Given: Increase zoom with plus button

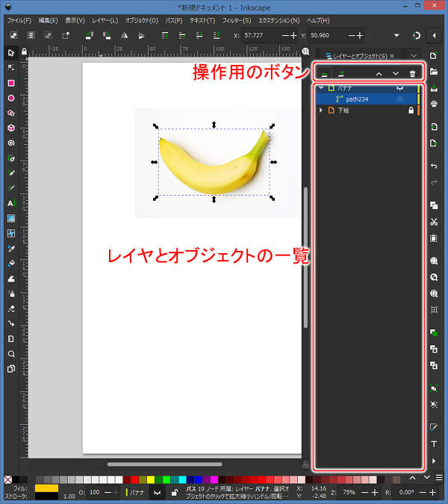Looking at the screenshot, I should click(x=374, y=493).
